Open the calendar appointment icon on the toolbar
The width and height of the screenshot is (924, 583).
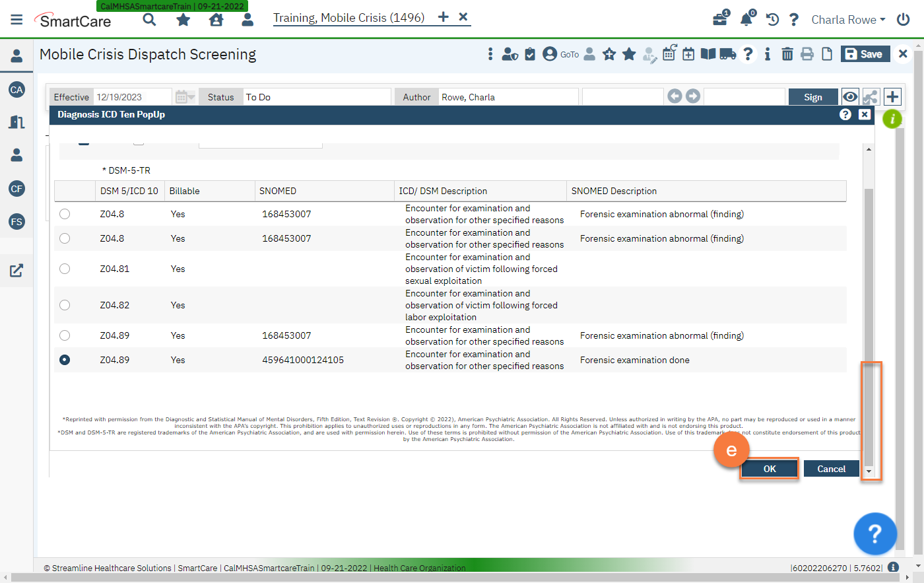pyautogui.click(x=688, y=53)
